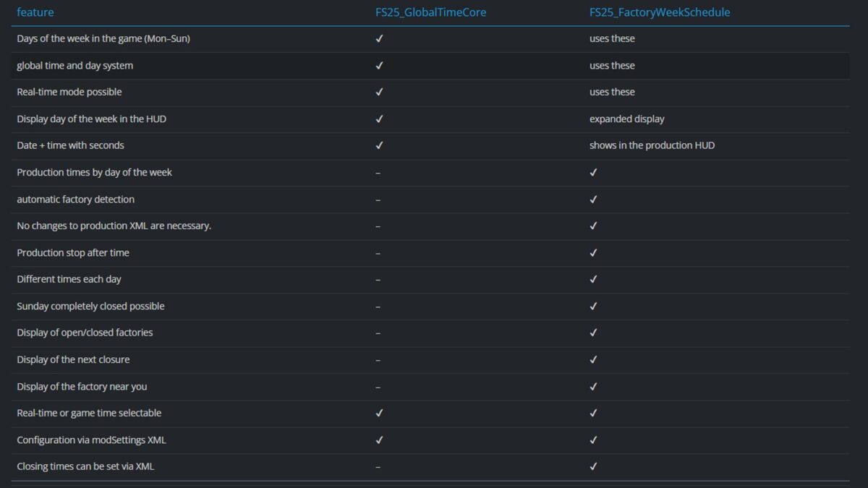This screenshot has width=868, height=488.
Task: Click GlobalTimeCore checkmark for Configuration via modSettings XML
Action: (x=379, y=440)
